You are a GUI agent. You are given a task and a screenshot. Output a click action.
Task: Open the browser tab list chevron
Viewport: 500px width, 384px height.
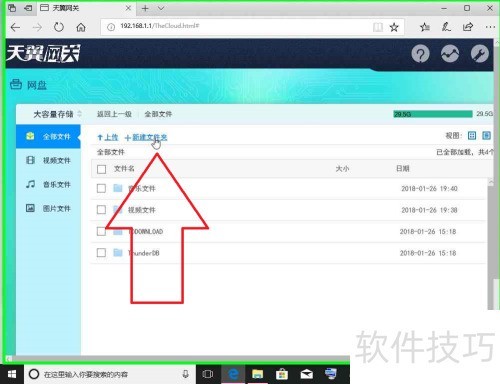[x=161, y=8]
